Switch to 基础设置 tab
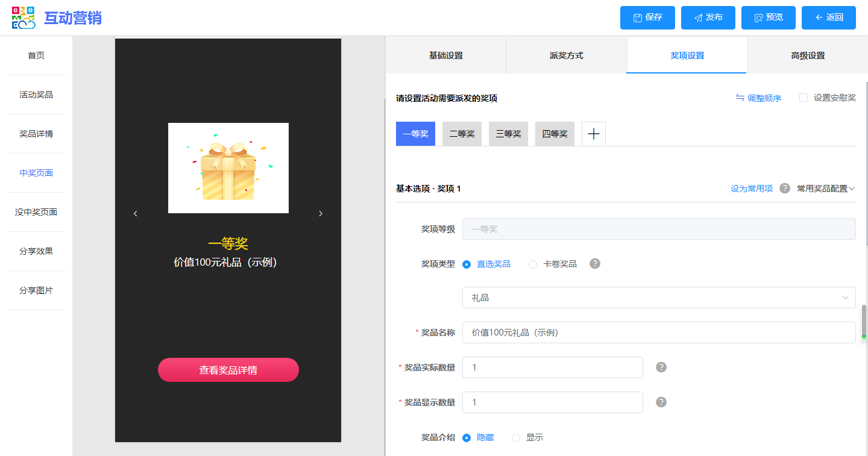 tap(446, 55)
